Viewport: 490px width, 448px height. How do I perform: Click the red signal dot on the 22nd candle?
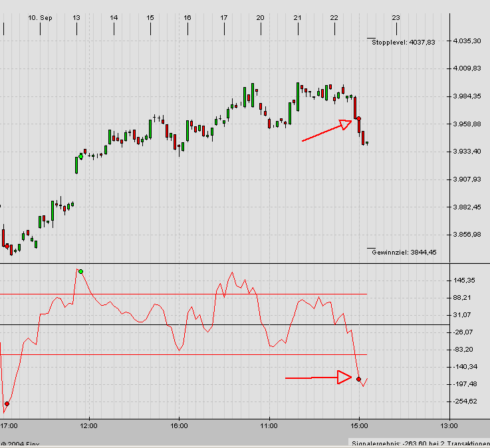359,118
